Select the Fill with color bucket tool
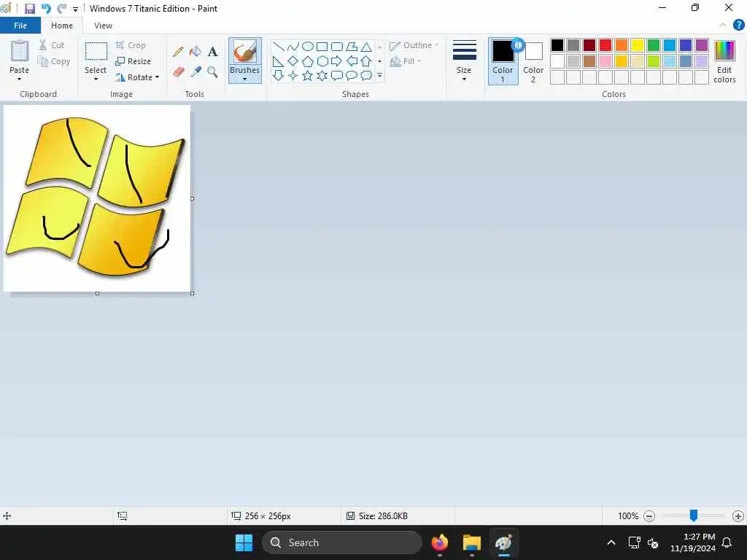 (x=196, y=52)
